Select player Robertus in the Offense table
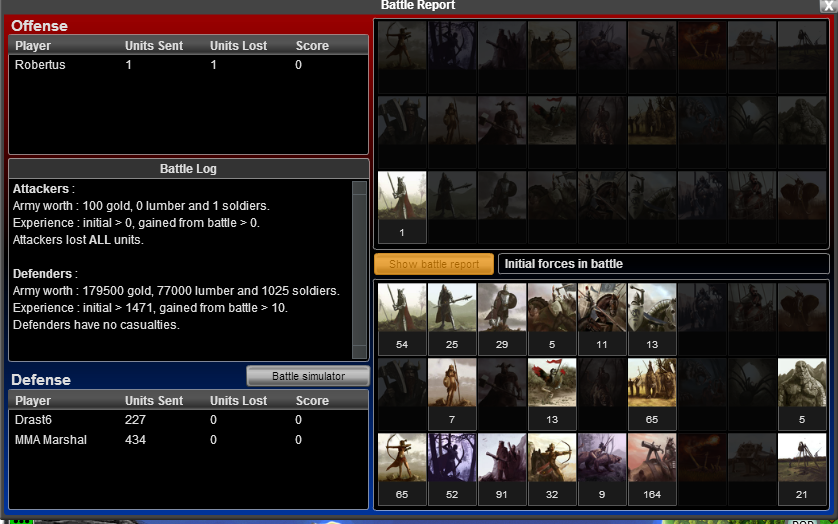Viewport: 838px width, 524px height. 40,64
